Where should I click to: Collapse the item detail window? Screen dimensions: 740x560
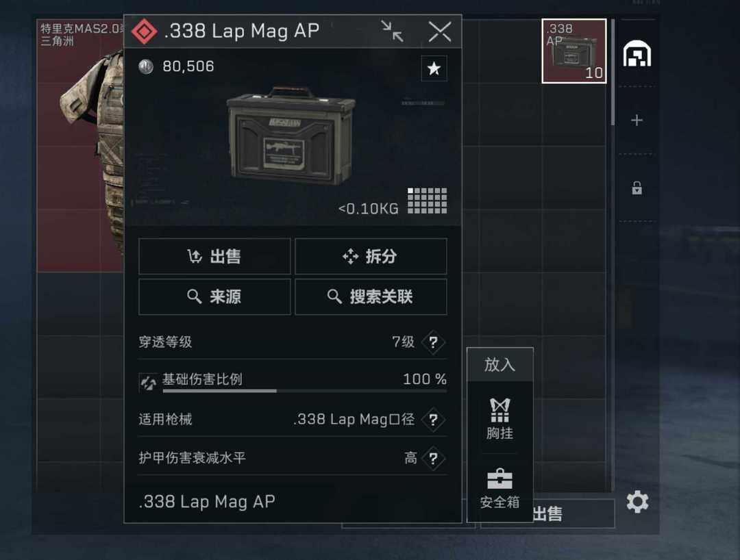pyautogui.click(x=392, y=31)
